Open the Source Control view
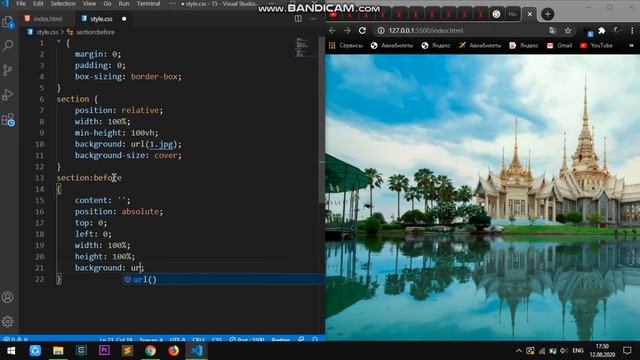The height and width of the screenshot is (360, 640). click(8, 70)
